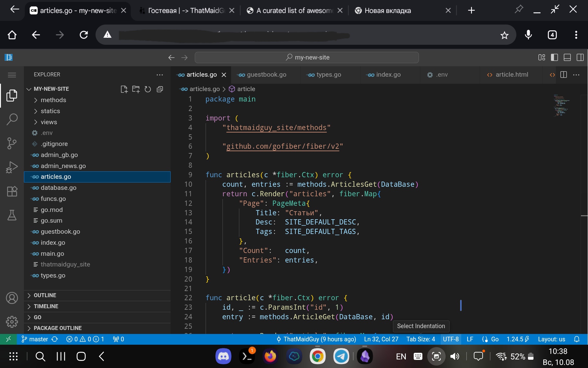Screen dimensions: 588x368
Task: Toggle the Panel layout icon
Action: (x=567, y=57)
